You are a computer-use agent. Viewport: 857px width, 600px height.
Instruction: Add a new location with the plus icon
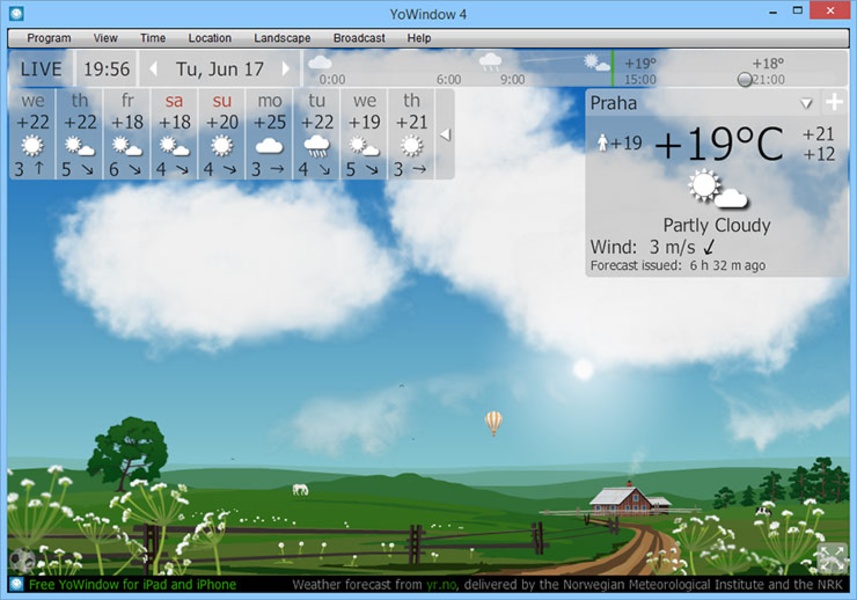tap(834, 103)
